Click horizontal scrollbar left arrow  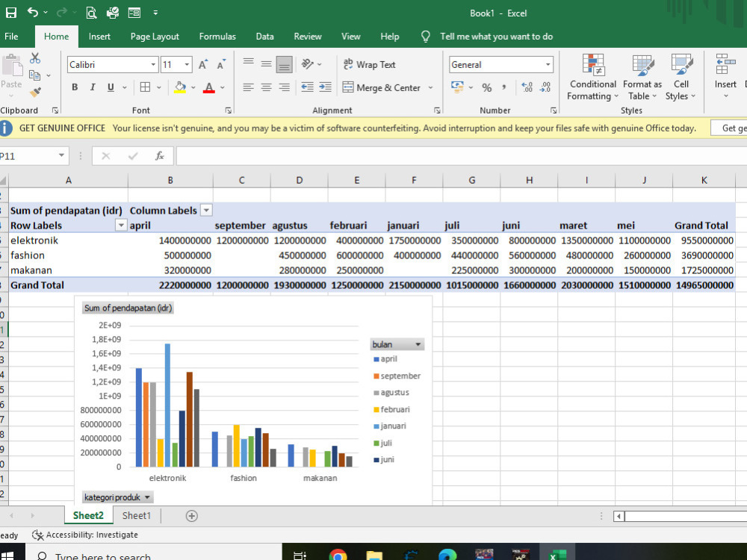(619, 516)
